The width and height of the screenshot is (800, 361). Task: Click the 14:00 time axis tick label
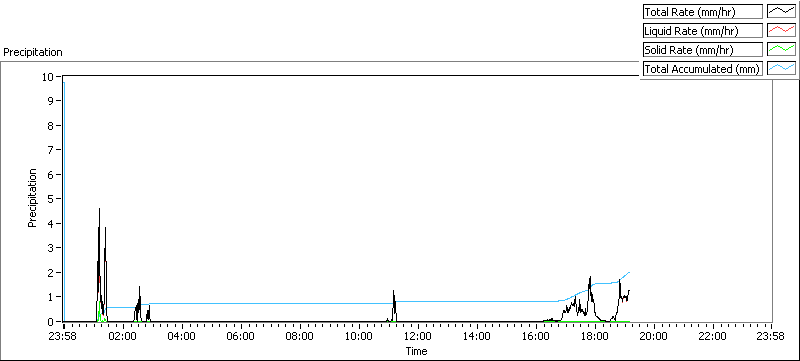[477, 336]
